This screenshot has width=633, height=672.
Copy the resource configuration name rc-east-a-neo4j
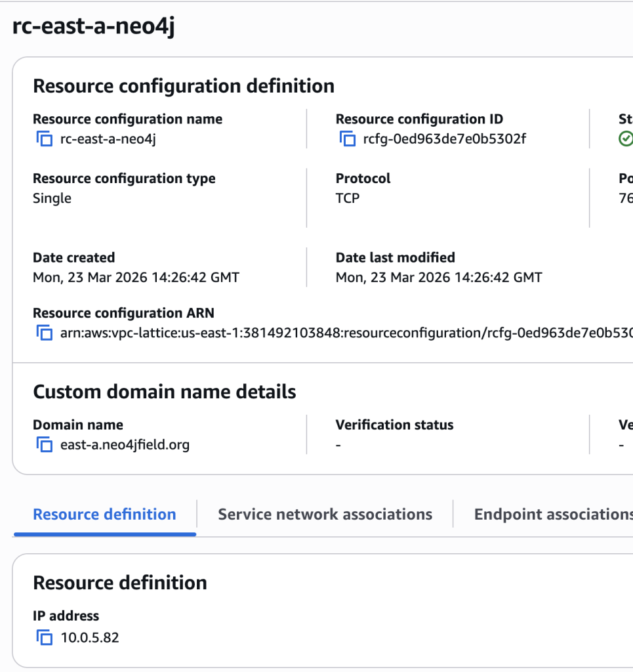44,139
